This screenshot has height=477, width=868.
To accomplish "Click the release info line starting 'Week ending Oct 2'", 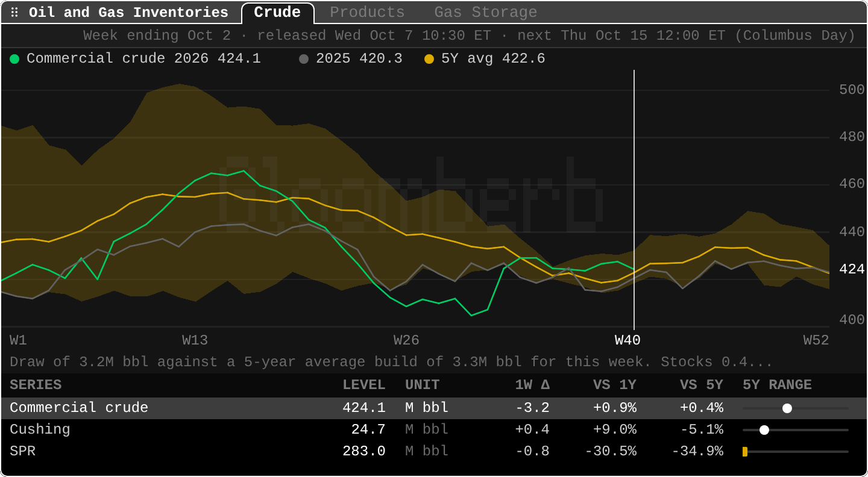I will tap(470, 36).
